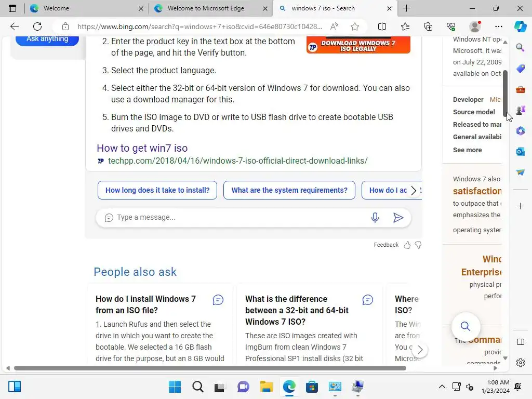Viewport: 532px width, 399px height.
Task: Open Browser essentials heart icon
Action: tap(451, 26)
